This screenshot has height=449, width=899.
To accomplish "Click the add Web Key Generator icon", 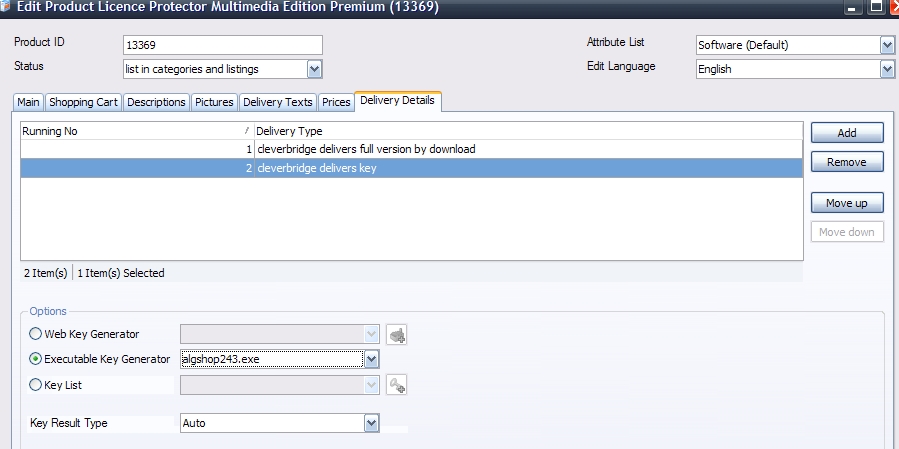I will point(397,334).
